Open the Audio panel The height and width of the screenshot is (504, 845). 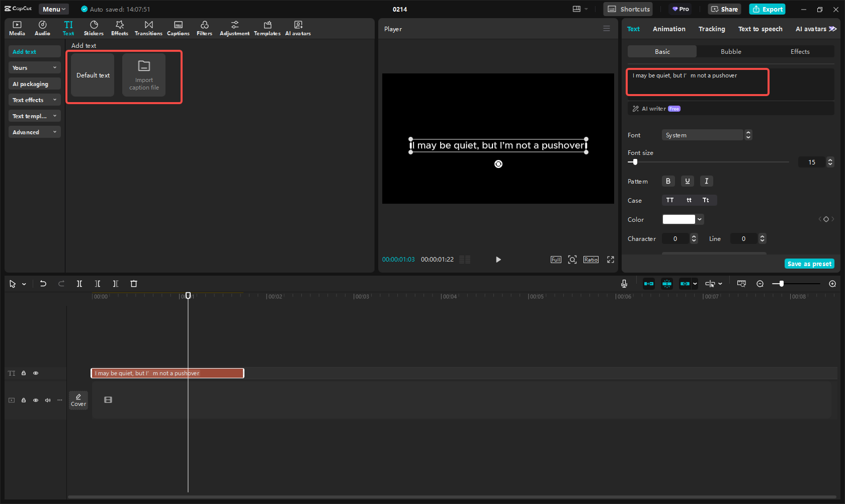point(42,28)
